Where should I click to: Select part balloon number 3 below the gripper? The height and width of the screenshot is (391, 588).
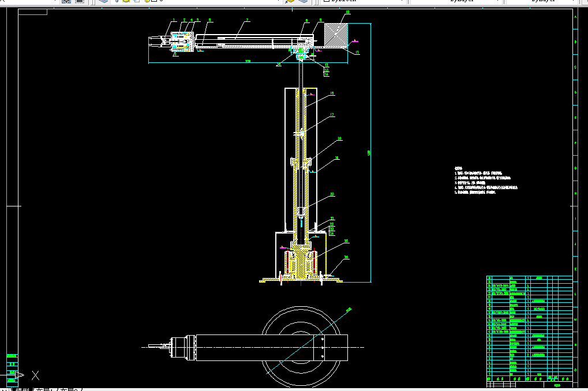tap(175, 54)
